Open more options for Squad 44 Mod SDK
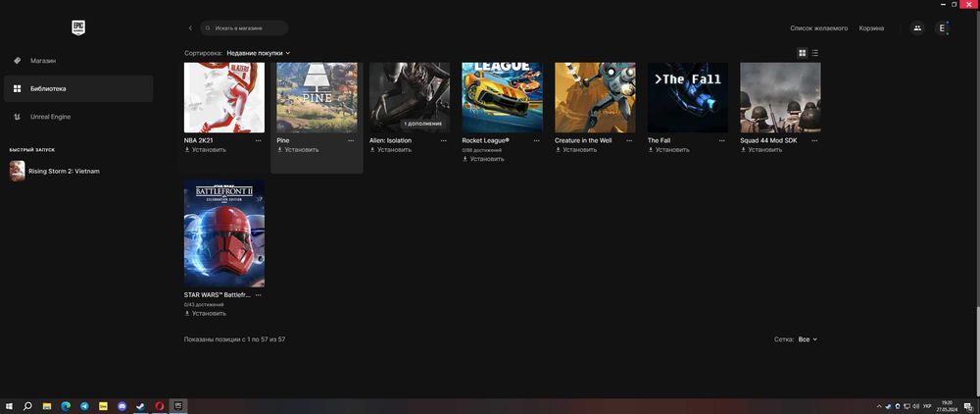This screenshot has width=980, height=414. 814,140
